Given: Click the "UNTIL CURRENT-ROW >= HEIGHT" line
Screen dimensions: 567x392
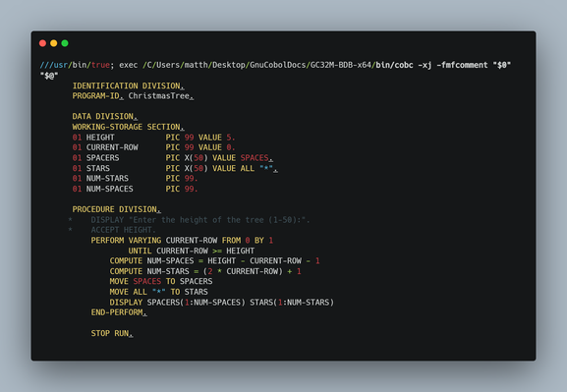Looking at the screenshot, I should pos(192,251).
